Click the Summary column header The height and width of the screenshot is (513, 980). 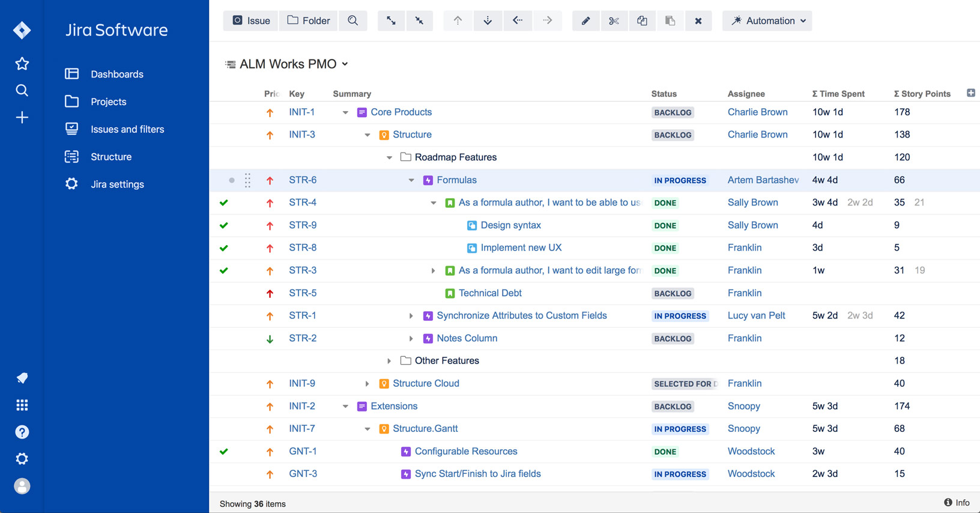pyautogui.click(x=352, y=94)
